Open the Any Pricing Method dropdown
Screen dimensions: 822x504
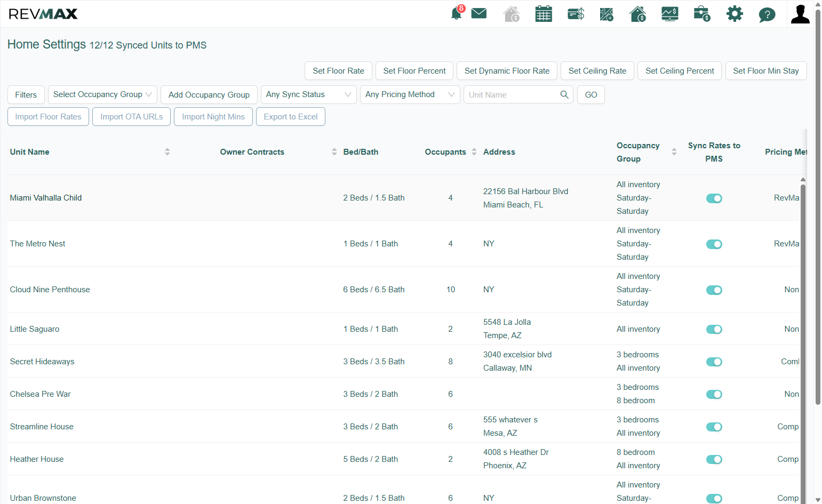pos(410,94)
